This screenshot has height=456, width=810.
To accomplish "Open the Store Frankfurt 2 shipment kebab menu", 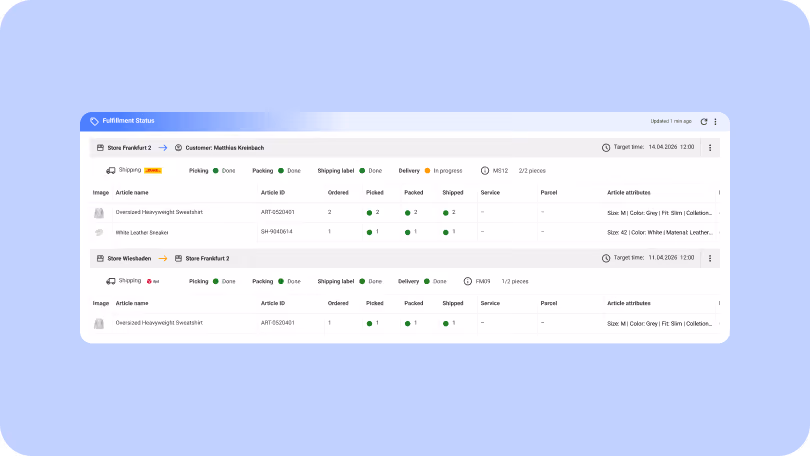I will (x=710, y=148).
